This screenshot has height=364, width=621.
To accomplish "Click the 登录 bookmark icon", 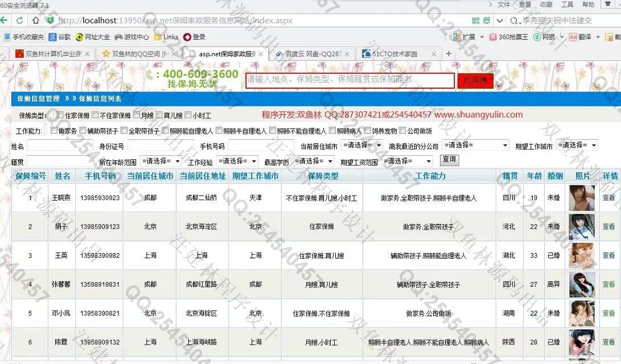I will click(195, 37).
